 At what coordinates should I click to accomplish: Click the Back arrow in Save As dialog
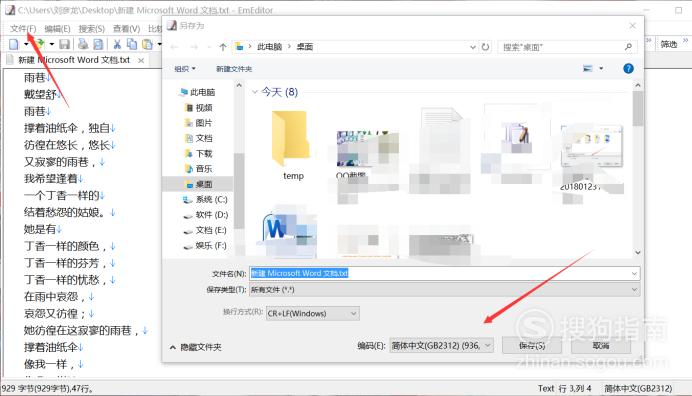click(x=174, y=47)
